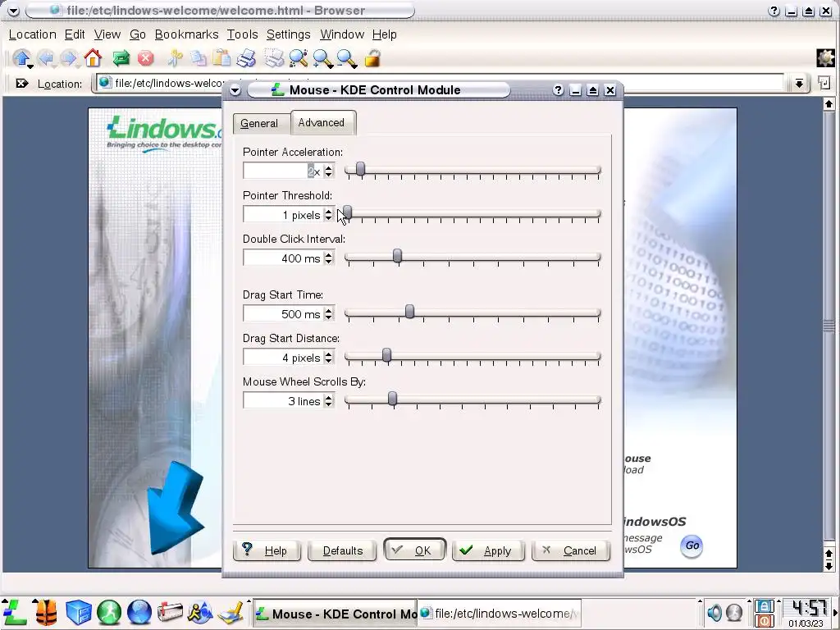Open the View menu

107,34
